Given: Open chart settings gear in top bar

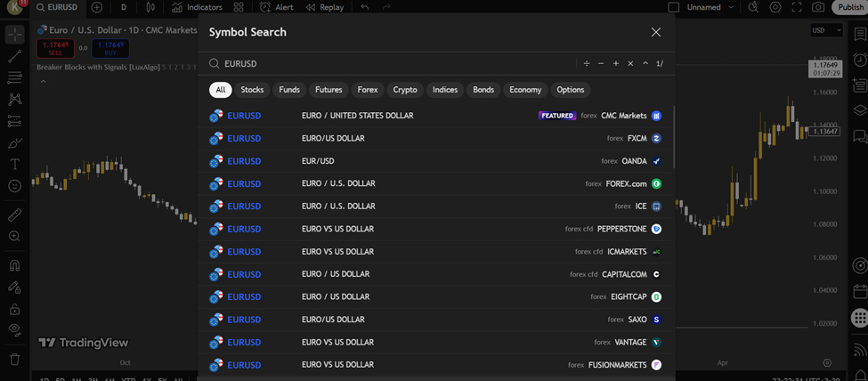Looking at the screenshot, I should pyautogui.click(x=775, y=7).
